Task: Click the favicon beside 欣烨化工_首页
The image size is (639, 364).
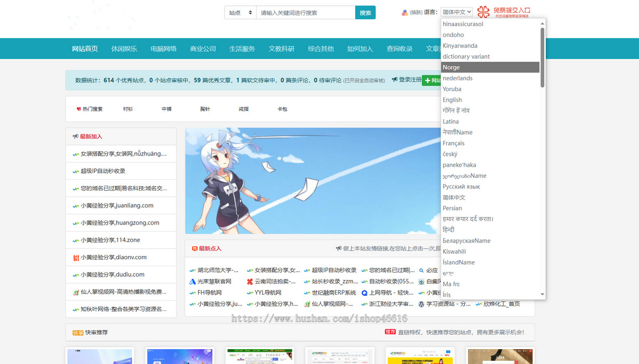Action: point(478,304)
